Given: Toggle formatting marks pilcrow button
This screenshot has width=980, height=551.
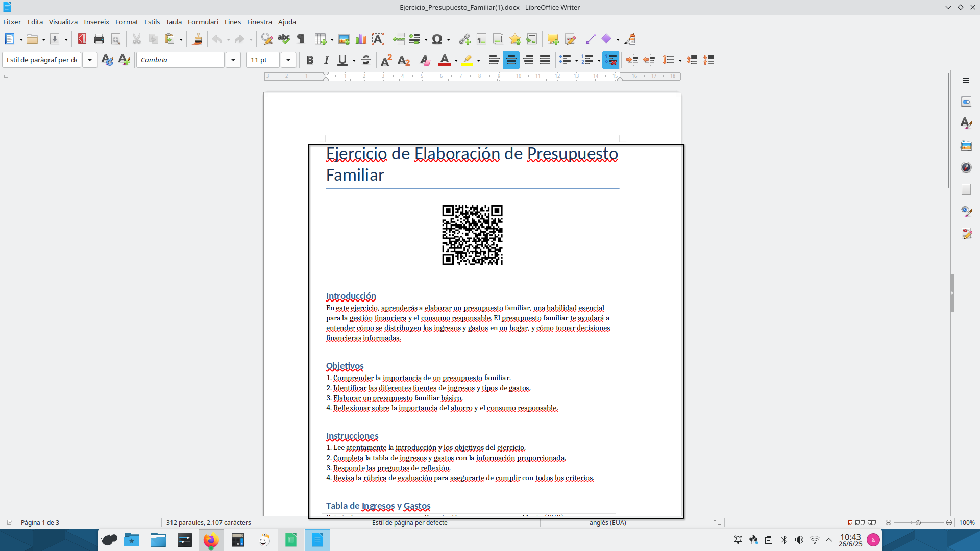Looking at the screenshot, I should pyautogui.click(x=301, y=39).
